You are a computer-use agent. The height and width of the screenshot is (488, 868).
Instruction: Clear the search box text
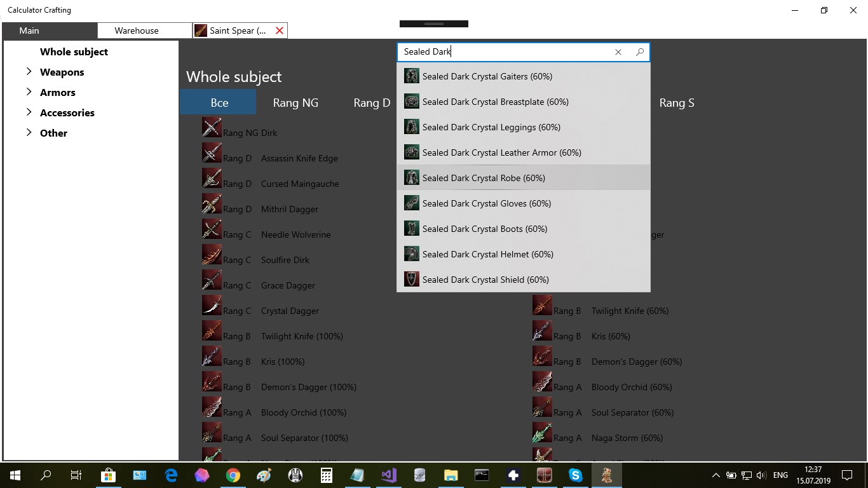618,52
